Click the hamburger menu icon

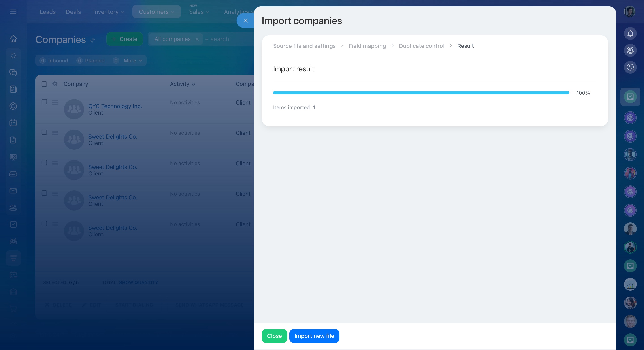pos(13,12)
